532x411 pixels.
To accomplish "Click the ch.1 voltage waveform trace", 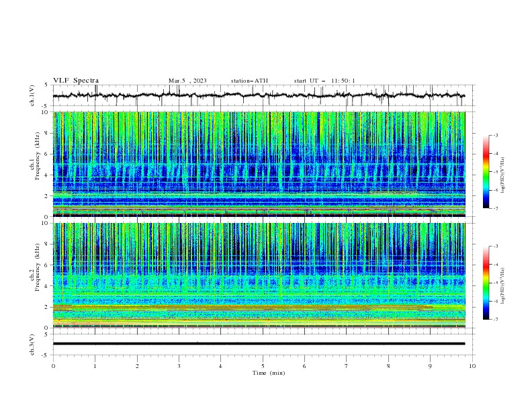I will (x=259, y=95).
